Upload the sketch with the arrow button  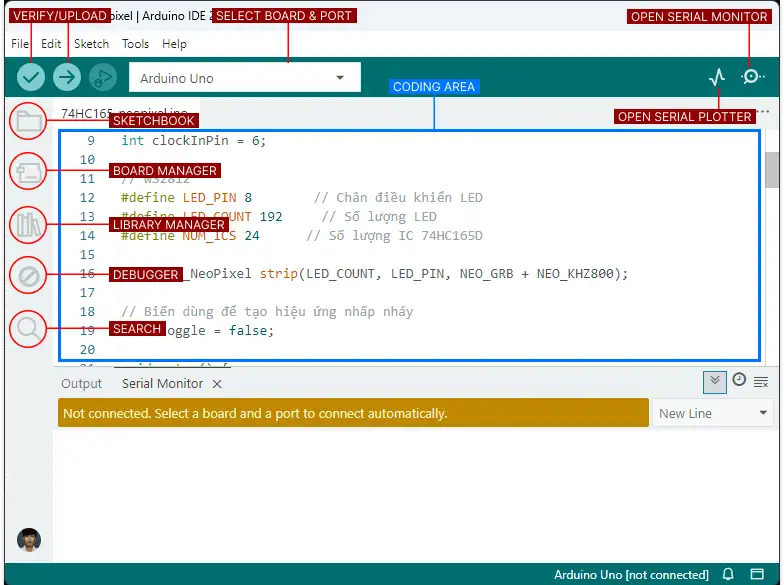[x=66, y=77]
